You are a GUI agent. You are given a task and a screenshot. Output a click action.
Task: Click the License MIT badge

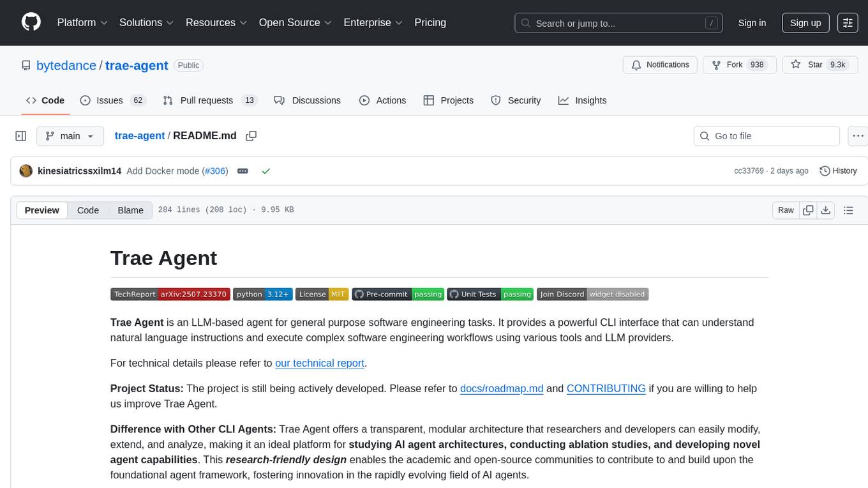[322, 294]
